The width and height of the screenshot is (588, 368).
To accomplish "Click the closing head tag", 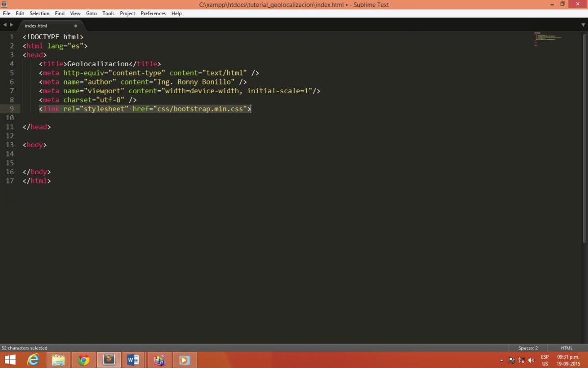I will click(x=37, y=127).
